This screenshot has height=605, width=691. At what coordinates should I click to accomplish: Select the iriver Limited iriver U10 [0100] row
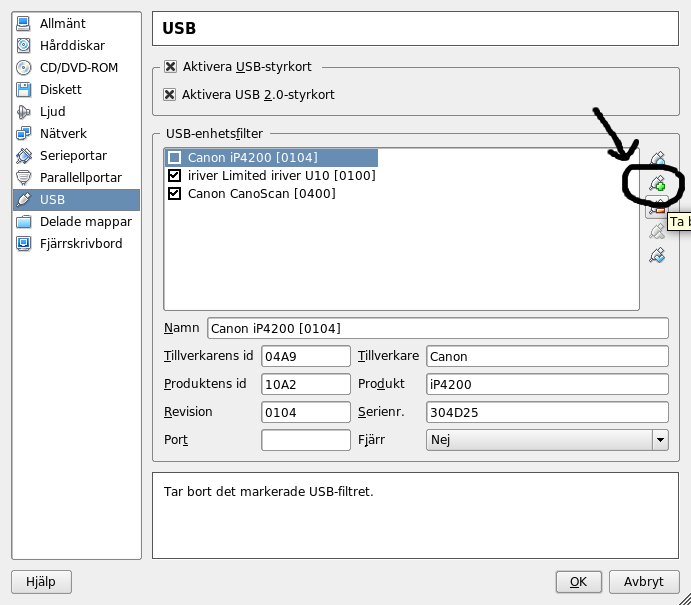pyautogui.click(x=271, y=175)
